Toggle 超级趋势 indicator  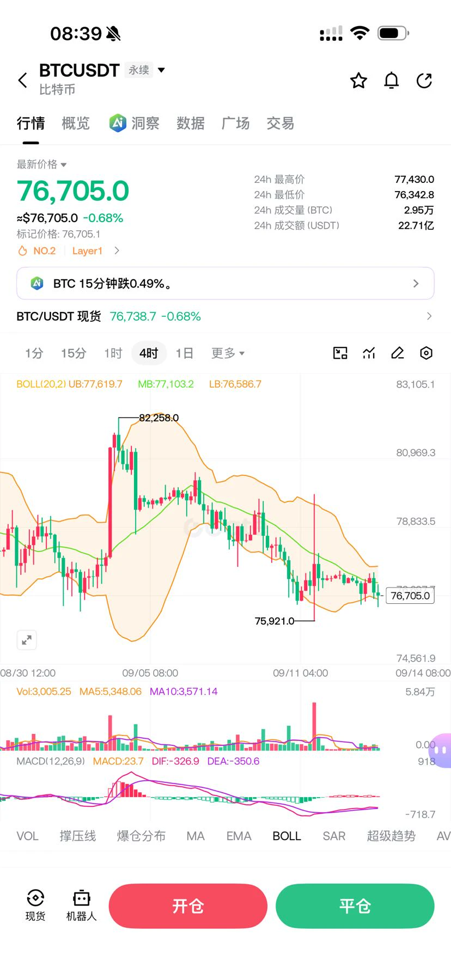[391, 836]
